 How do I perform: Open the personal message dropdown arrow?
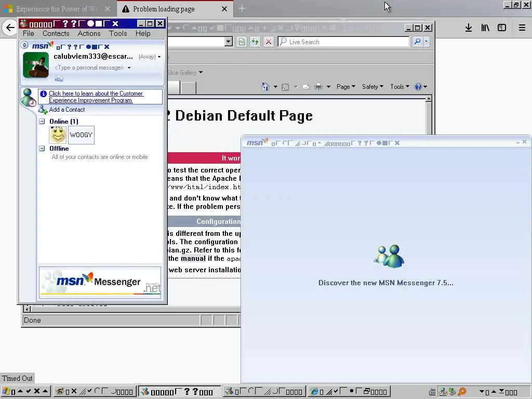[129, 68]
